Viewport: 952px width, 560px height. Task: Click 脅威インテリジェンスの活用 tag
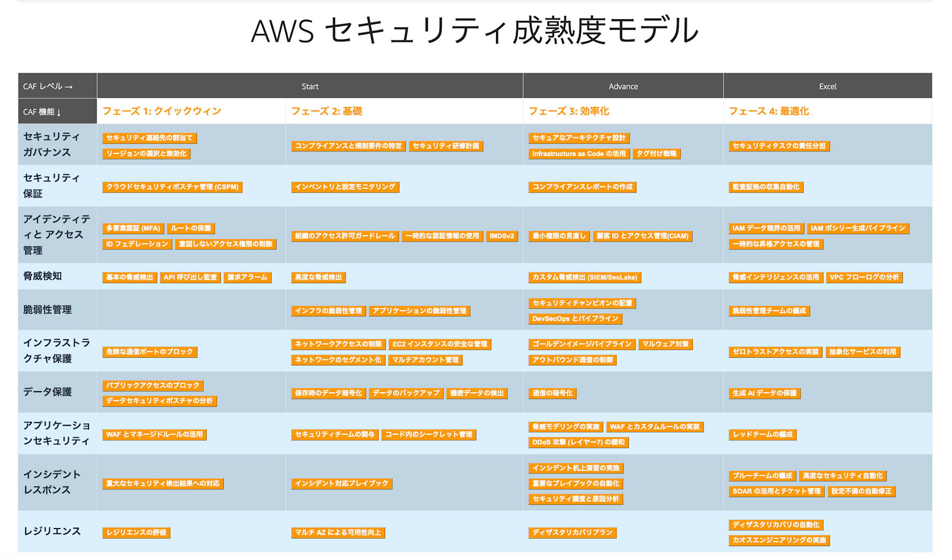coord(776,277)
